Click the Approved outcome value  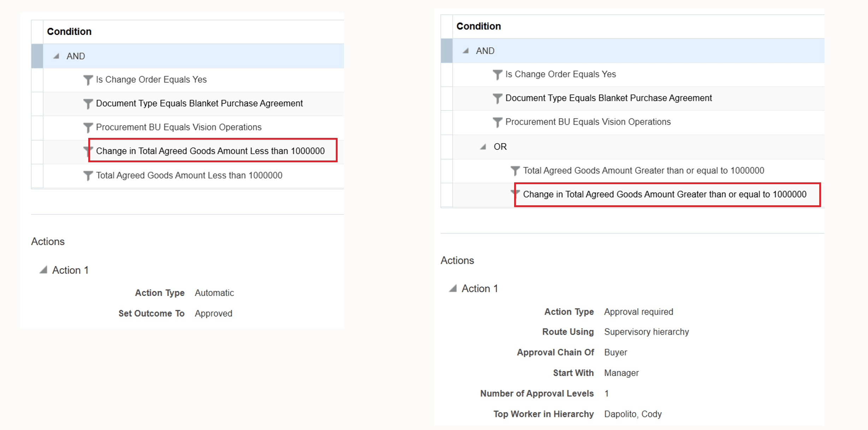coord(213,313)
